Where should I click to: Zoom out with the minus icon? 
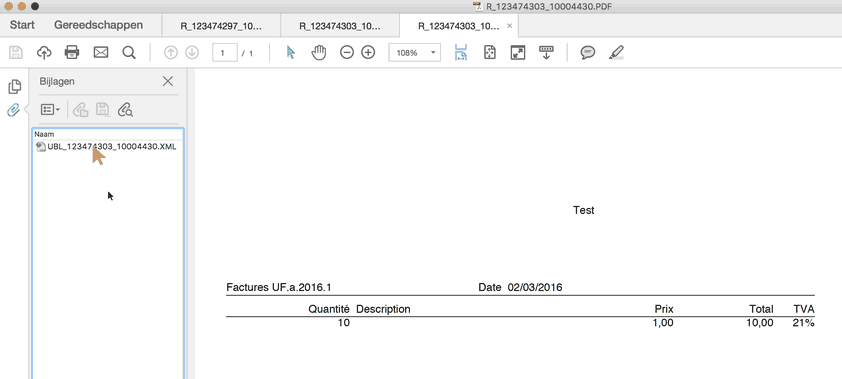tap(347, 53)
